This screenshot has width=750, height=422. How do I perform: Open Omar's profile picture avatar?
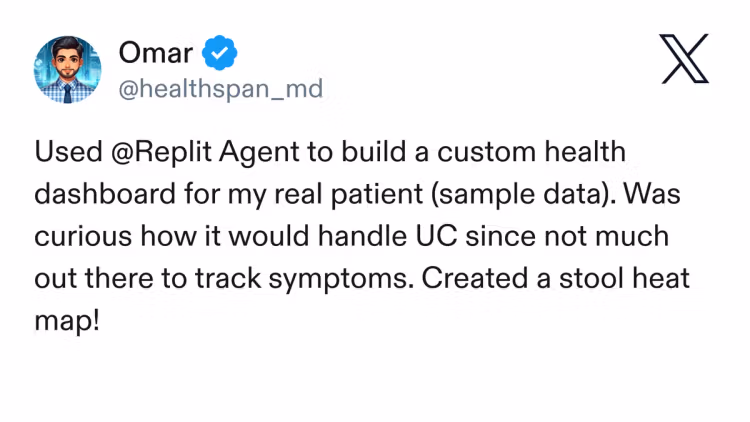68,69
